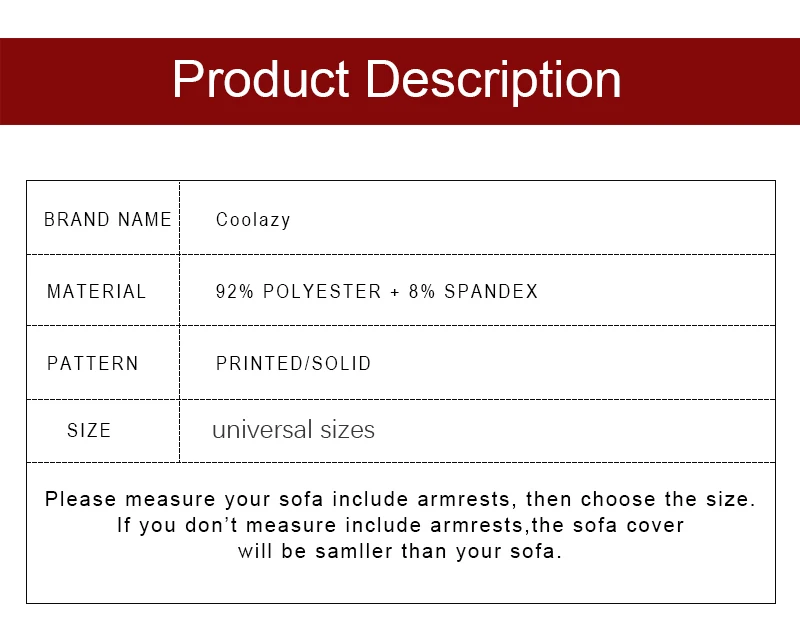Click the dark red header banner
Image resolution: width=800 pixels, height=637 pixels.
400,81
